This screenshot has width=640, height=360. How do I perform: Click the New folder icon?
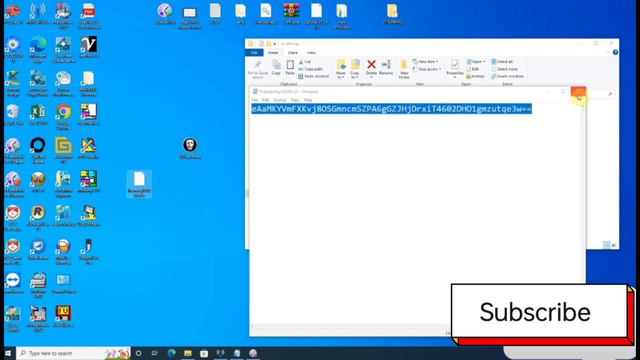(x=404, y=69)
